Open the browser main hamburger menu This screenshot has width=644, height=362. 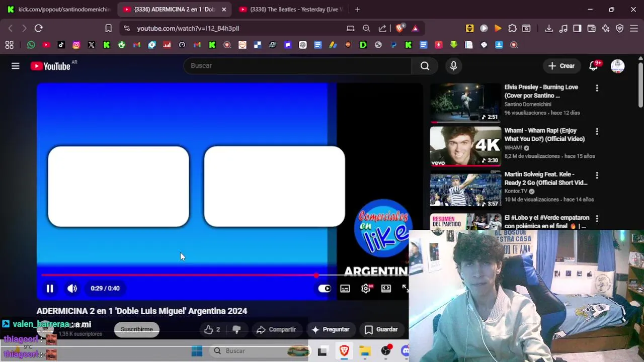click(634, 28)
